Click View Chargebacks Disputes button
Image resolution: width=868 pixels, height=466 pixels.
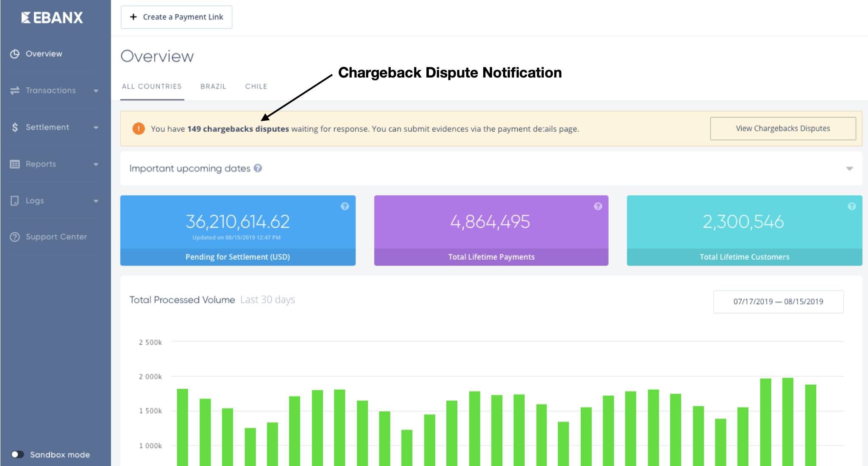click(783, 128)
